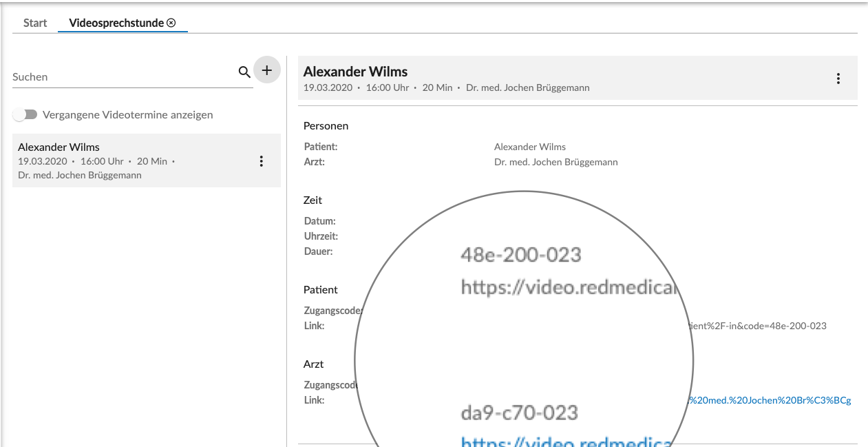The height and width of the screenshot is (447, 868).
Task: Add a new video appointment with plus button
Action: pos(267,70)
